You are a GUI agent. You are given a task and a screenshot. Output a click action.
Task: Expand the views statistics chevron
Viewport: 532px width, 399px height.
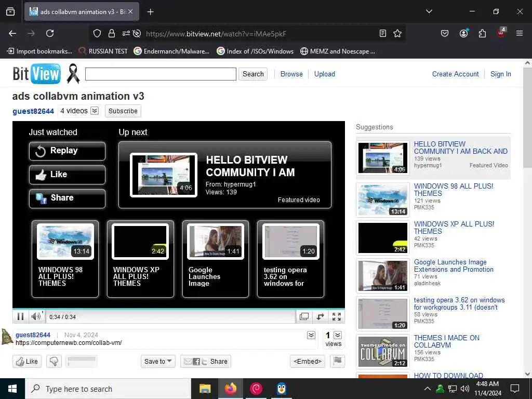click(338, 335)
